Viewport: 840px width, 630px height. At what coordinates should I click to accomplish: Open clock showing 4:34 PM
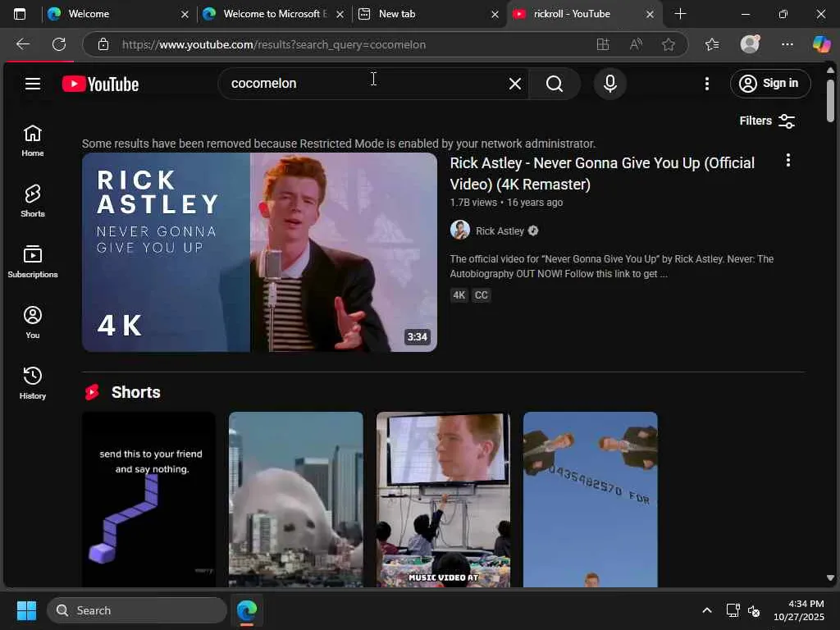click(799, 610)
